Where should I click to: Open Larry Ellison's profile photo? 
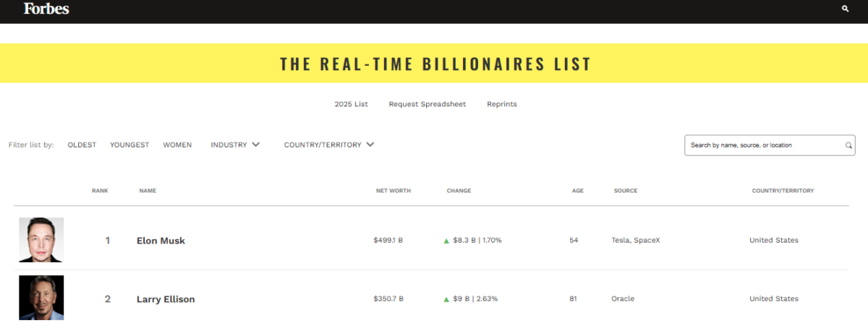[x=41, y=298]
